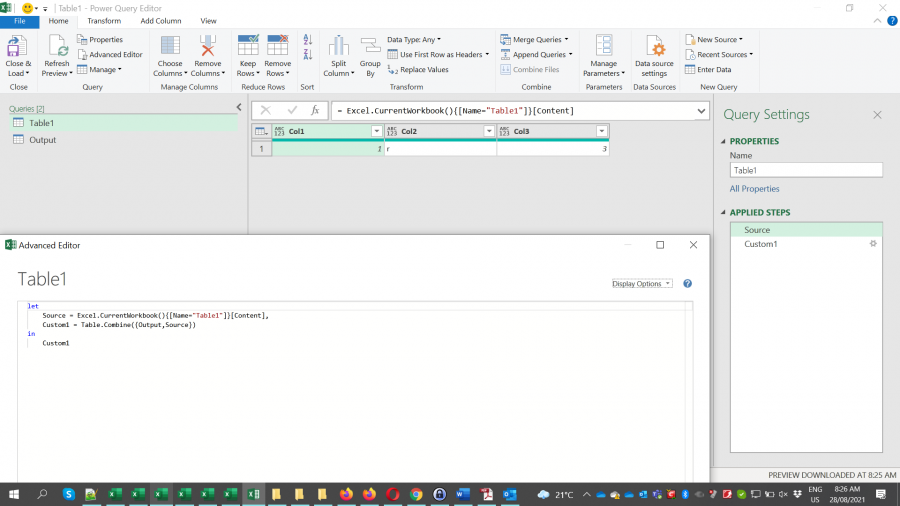Image resolution: width=900 pixels, height=506 pixels.
Task: Collapse the APPLIED STEPS section
Action: tap(723, 212)
